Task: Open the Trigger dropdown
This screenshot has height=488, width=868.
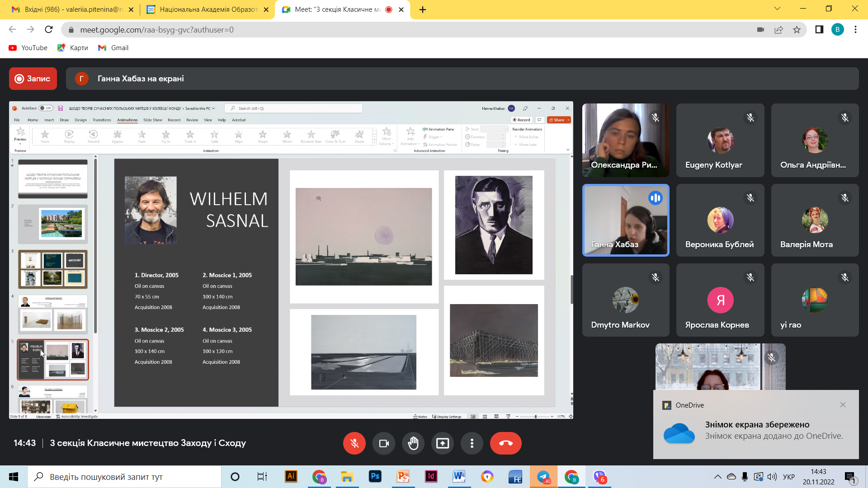Action: pyautogui.click(x=433, y=137)
